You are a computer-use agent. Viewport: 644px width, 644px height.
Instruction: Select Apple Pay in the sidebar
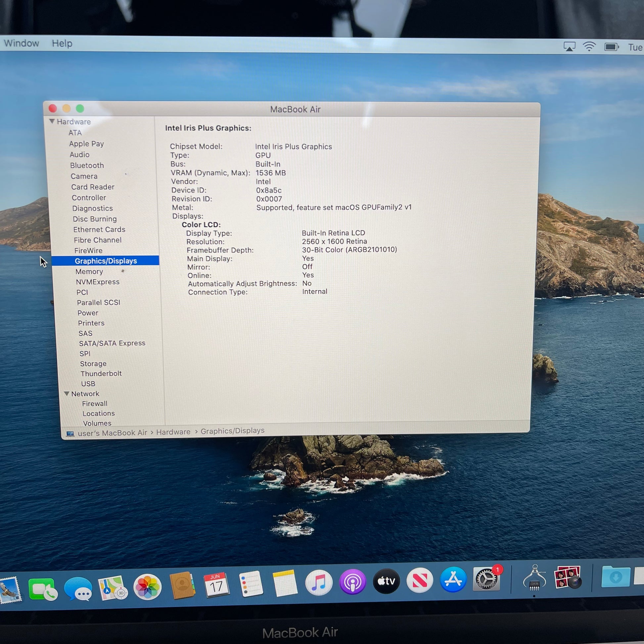pyautogui.click(x=86, y=144)
